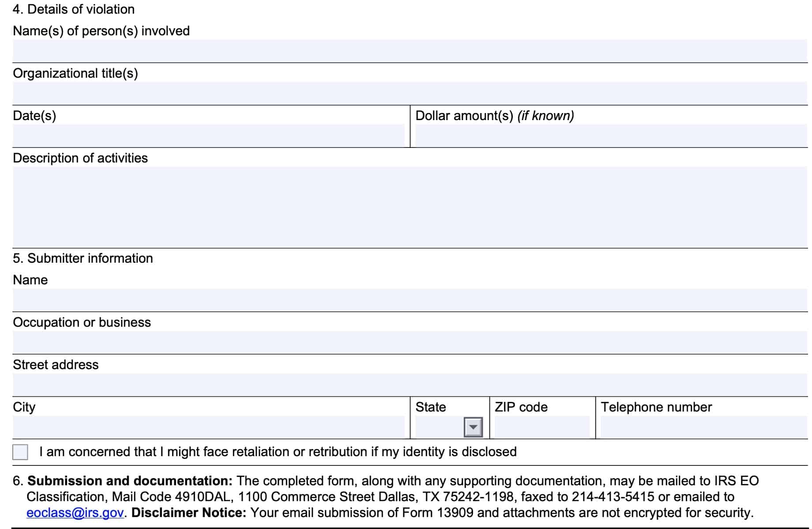Click the fax number 214-413-5415
The image size is (812, 529).
(x=613, y=497)
